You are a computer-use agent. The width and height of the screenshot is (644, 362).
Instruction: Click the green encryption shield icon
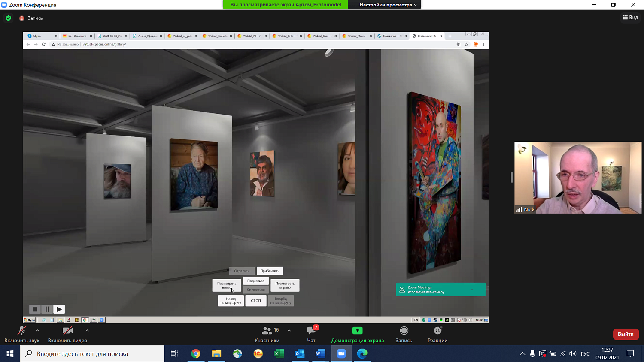coord(8,18)
